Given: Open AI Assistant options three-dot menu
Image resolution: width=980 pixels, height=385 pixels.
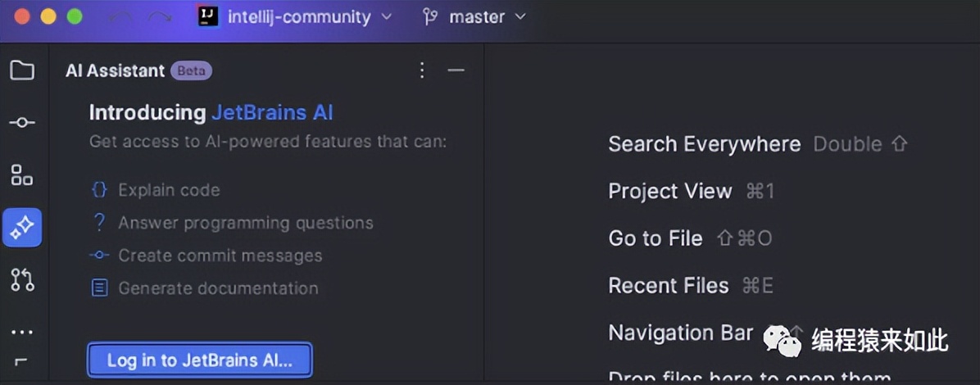Looking at the screenshot, I should coord(422,70).
